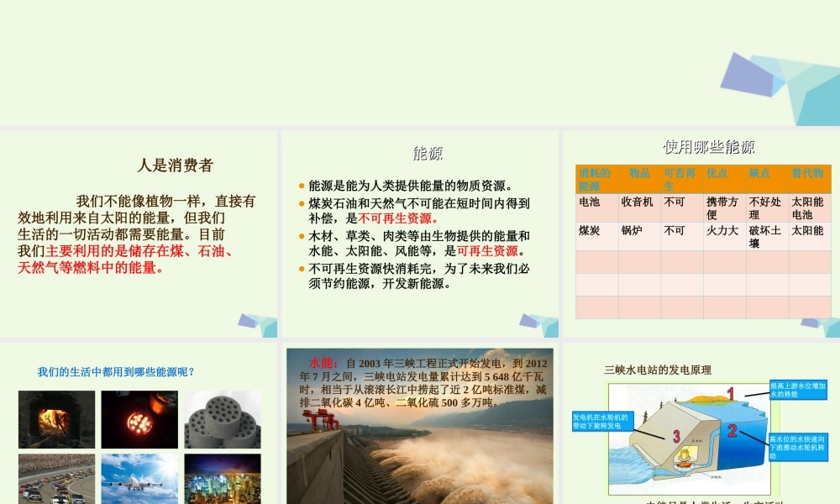840x504 pixels.
Task: Select the 火力大 table cell
Action: coord(724,237)
